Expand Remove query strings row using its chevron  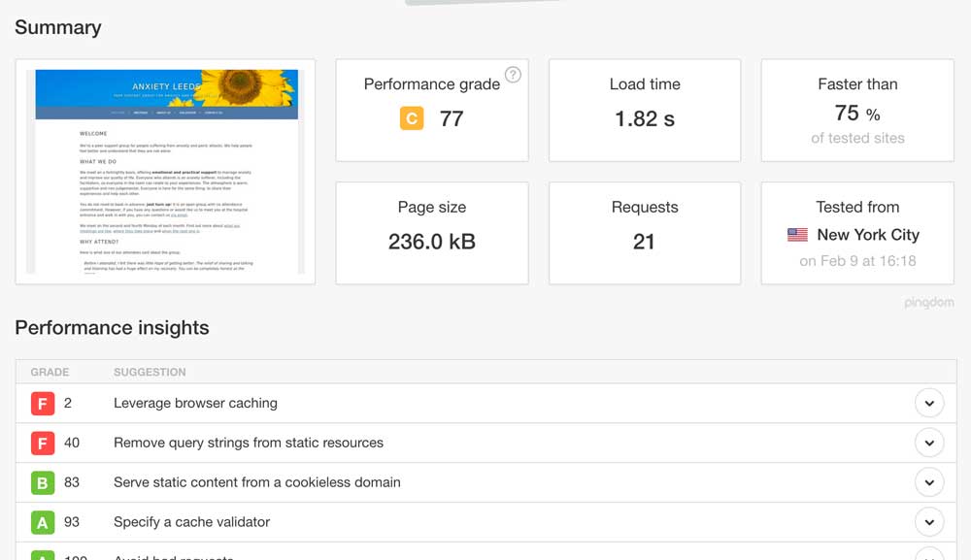[x=929, y=443]
